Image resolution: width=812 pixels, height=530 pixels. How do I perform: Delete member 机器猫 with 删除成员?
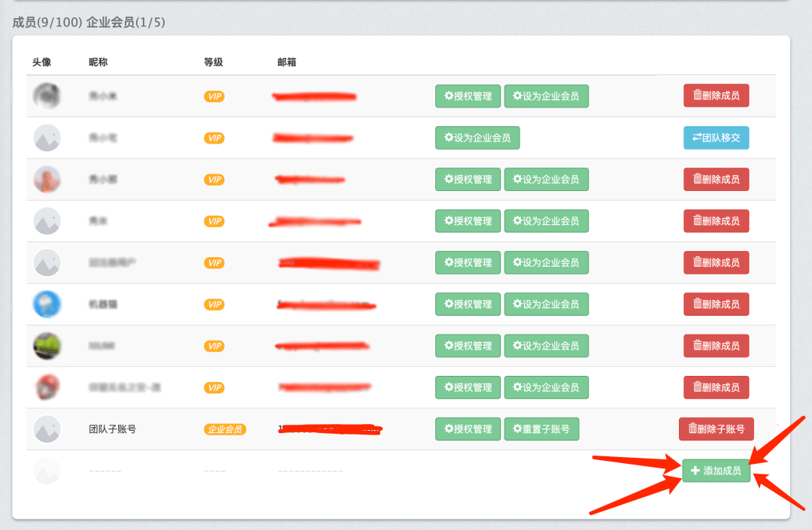coord(716,304)
